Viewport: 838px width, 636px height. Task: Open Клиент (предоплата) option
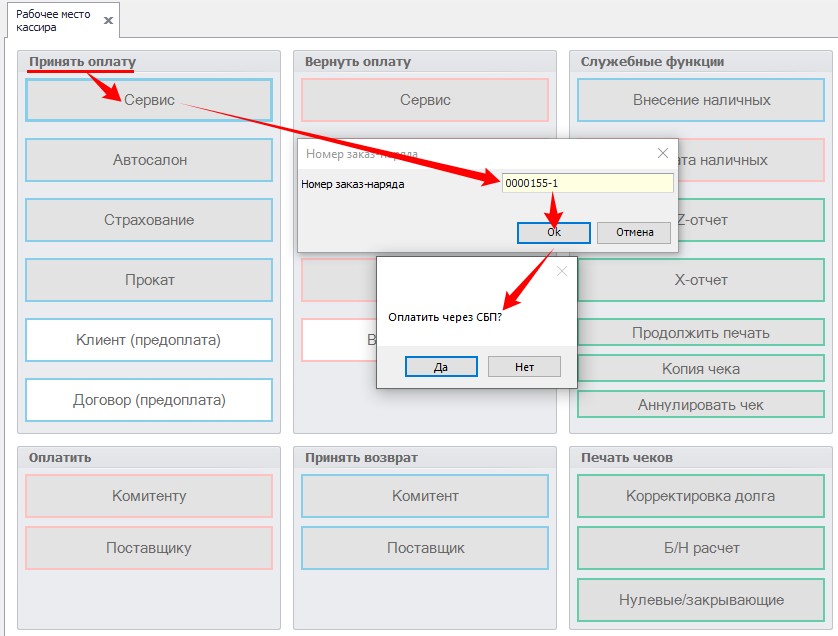(149, 340)
